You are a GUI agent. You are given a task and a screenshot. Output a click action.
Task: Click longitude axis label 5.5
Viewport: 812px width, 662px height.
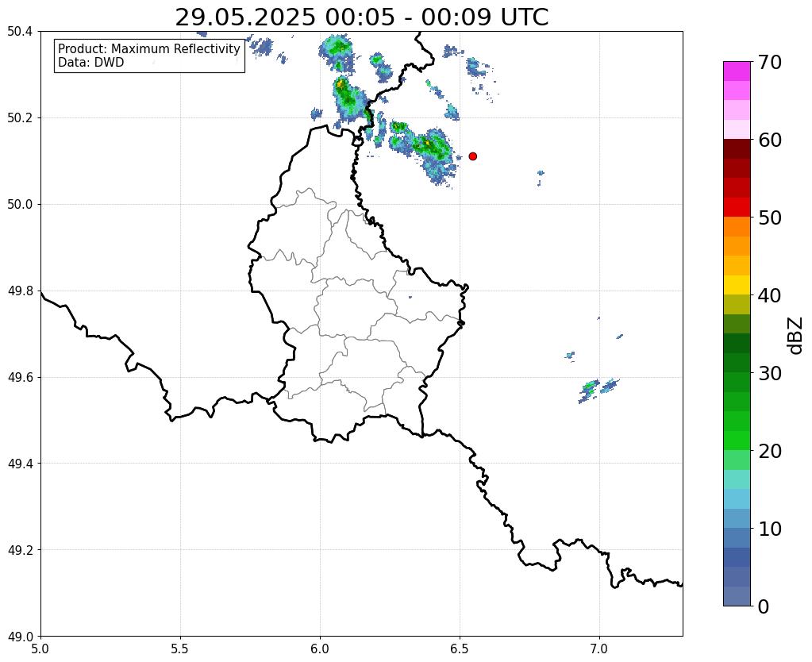pyautogui.click(x=180, y=649)
